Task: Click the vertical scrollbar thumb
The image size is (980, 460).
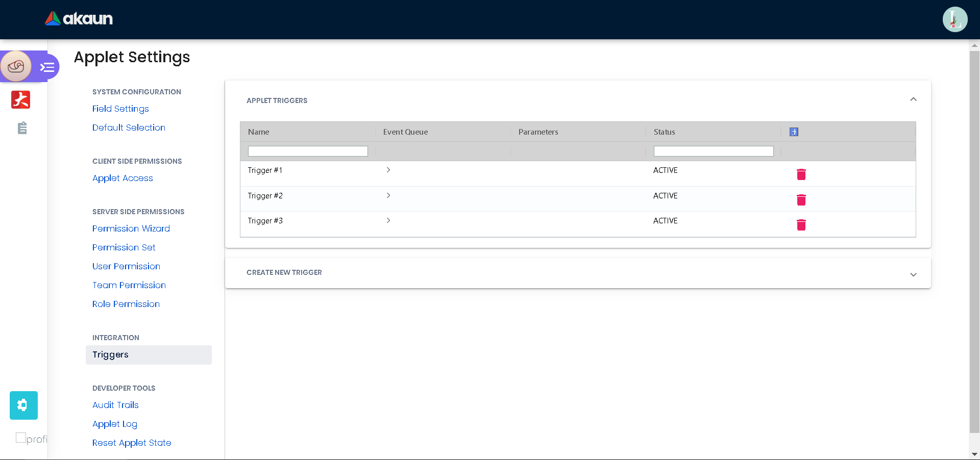Action: click(x=974, y=241)
